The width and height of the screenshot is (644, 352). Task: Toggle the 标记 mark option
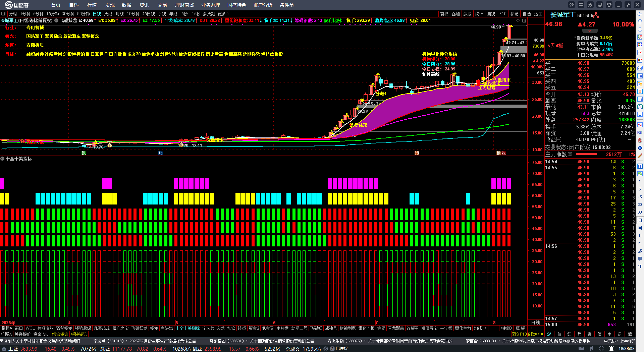click(x=514, y=14)
